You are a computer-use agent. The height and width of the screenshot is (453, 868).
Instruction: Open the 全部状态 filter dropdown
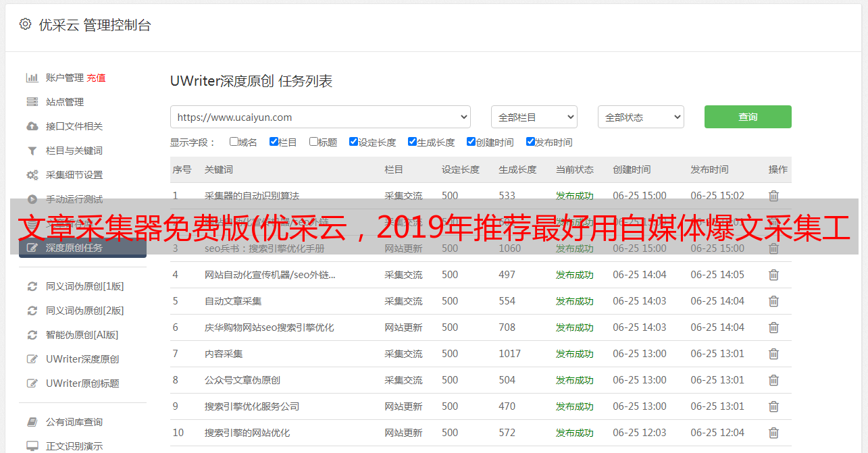point(640,117)
